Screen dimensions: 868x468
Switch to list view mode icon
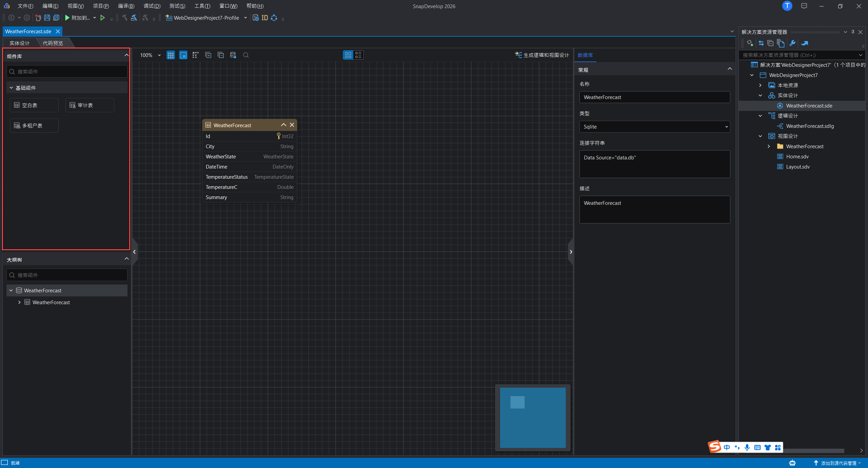coord(358,55)
